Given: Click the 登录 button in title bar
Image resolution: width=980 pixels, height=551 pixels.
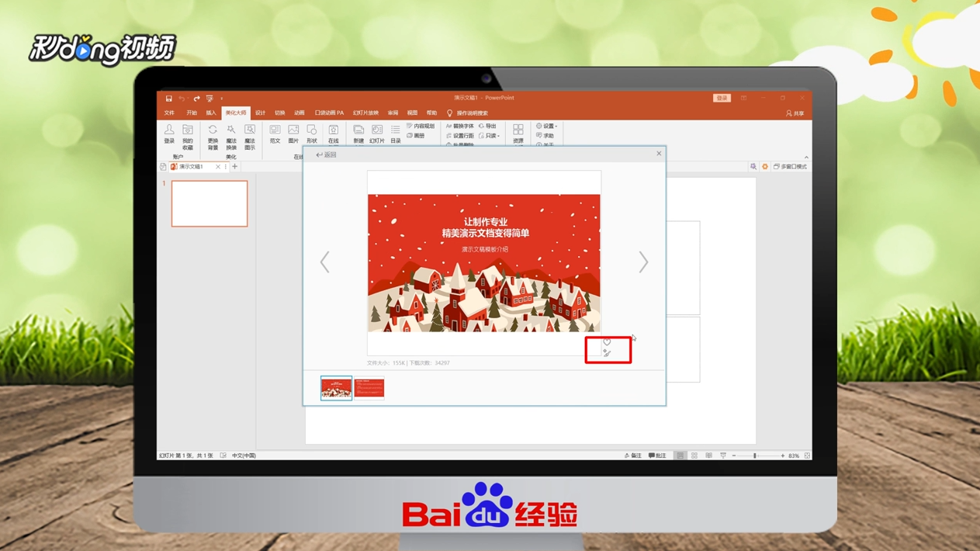Looking at the screenshot, I should (x=722, y=99).
